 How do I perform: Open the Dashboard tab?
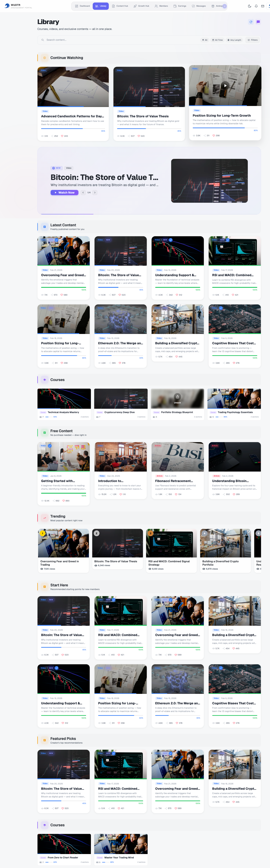pyautogui.click(x=82, y=6)
